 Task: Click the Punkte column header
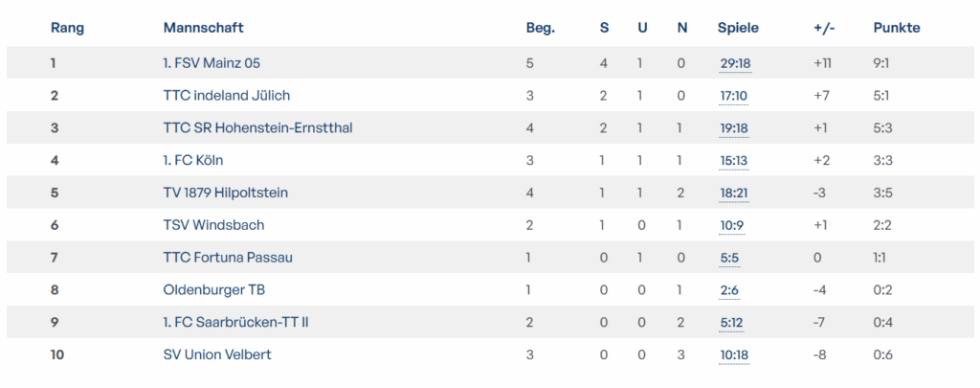pyautogui.click(x=897, y=28)
